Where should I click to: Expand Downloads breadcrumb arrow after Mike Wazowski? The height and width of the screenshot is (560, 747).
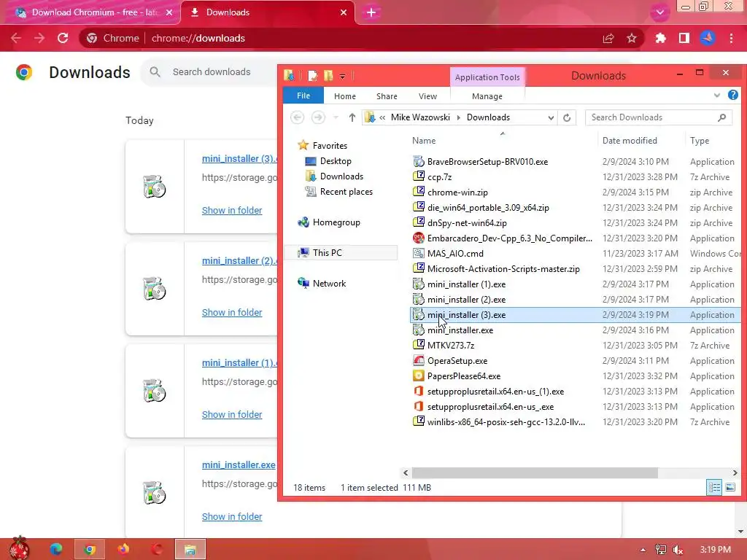click(x=458, y=117)
